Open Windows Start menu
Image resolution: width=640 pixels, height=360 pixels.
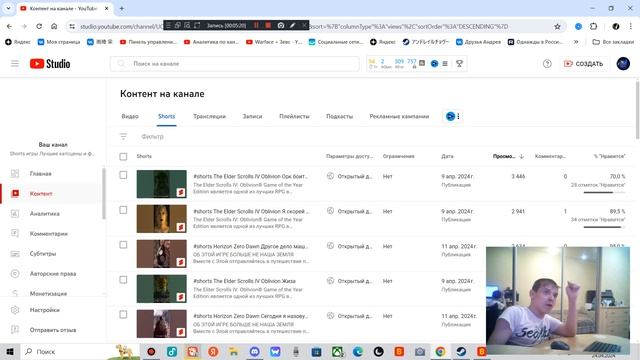tap(10, 351)
